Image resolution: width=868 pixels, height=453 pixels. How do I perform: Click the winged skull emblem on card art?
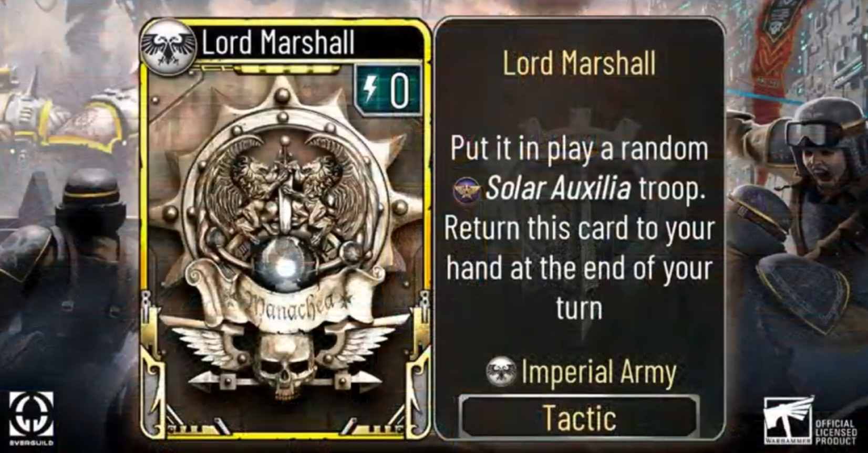click(x=285, y=362)
